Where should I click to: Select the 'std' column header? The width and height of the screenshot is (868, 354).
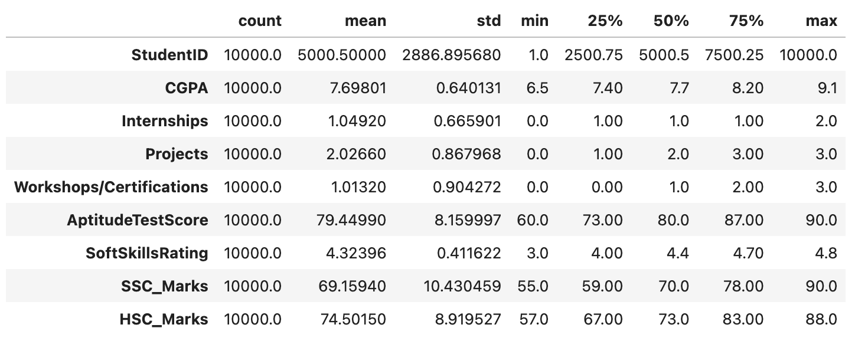click(x=489, y=21)
